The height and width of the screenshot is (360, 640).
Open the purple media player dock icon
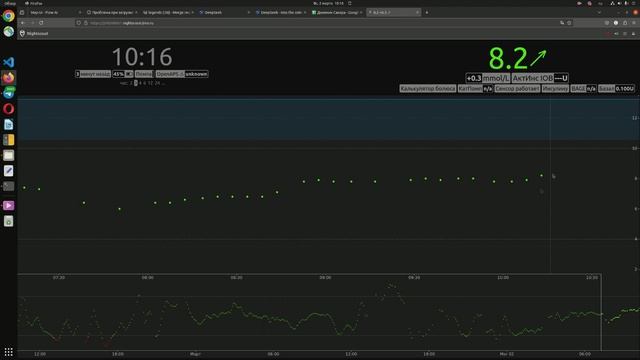[x=9, y=205]
